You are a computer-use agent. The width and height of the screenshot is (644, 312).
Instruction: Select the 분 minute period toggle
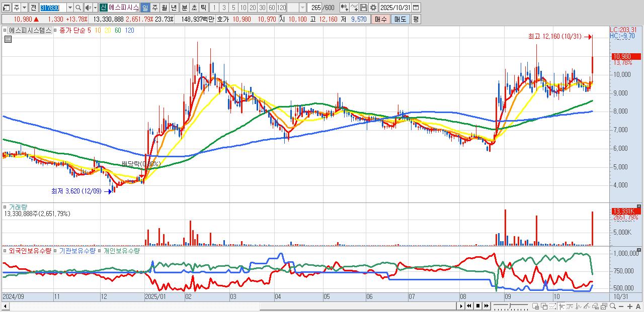tap(185, 8)
